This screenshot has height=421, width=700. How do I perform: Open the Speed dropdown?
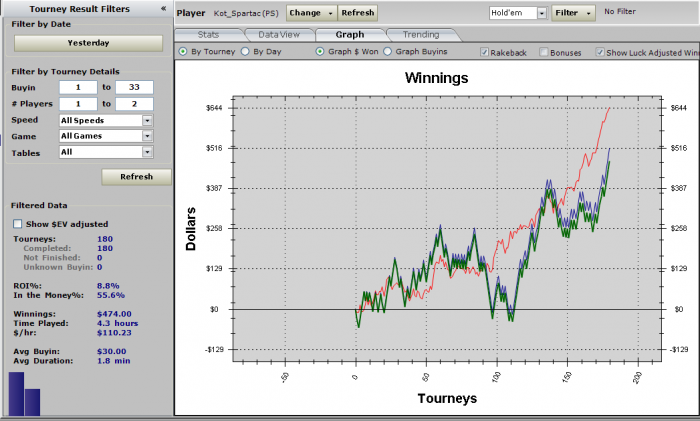[x=105, y=120]
